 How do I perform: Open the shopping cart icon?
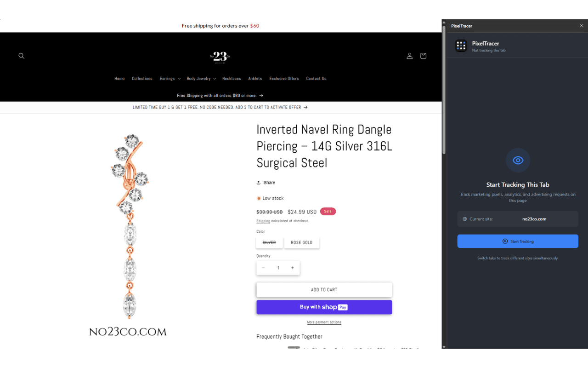(x=423, y=56)
